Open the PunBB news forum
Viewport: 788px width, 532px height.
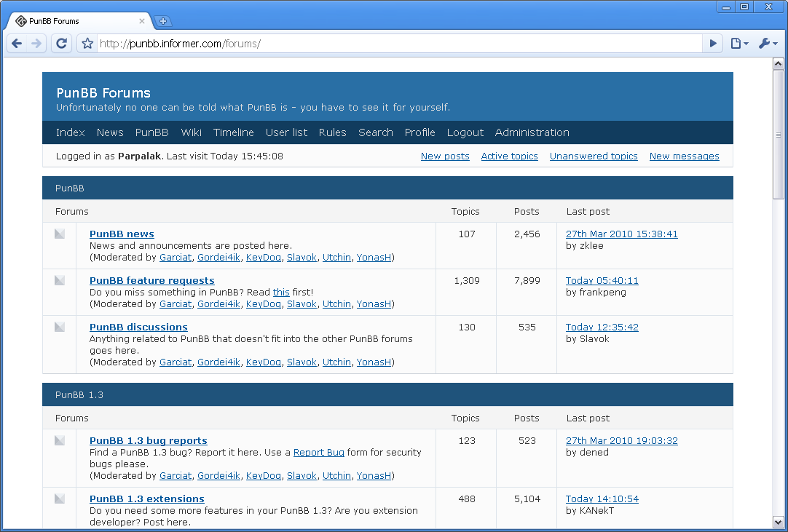click(122, 234)
